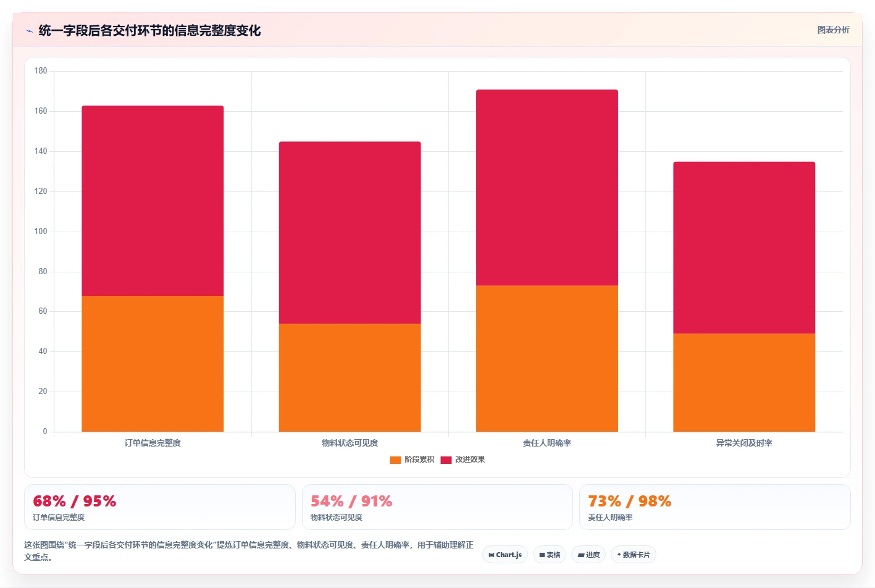Click the chart title icon beside 统一字段后
Viewport: 875px width, 588px height.
(x=29, y=31)
